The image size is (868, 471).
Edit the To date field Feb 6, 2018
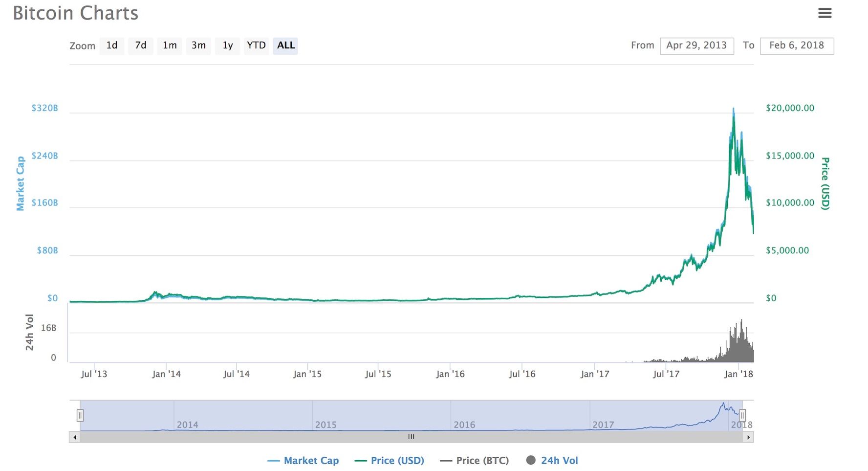click(797, 45)
